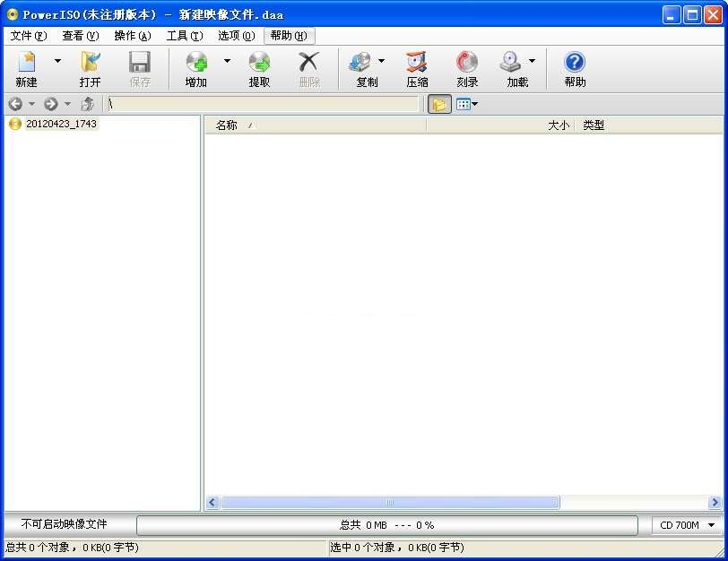
Task: Open help via the blue question mark icon
Action: (x=575, y=62)
